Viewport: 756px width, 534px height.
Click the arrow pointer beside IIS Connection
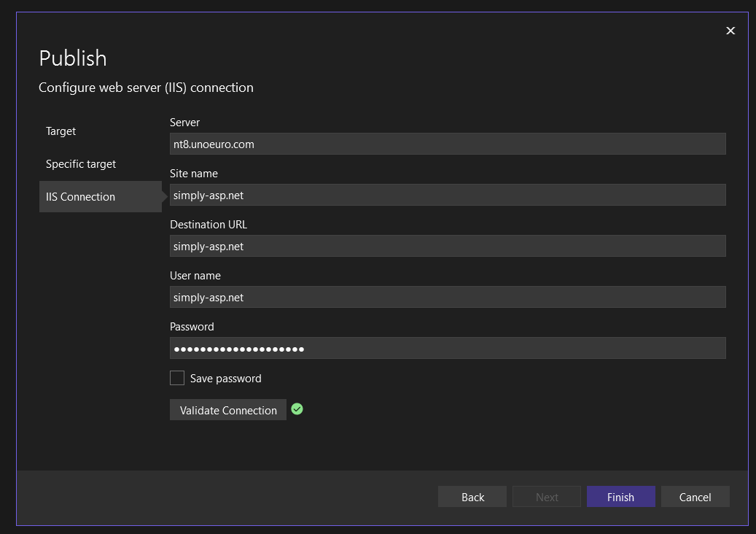click(x=165, y=197)
